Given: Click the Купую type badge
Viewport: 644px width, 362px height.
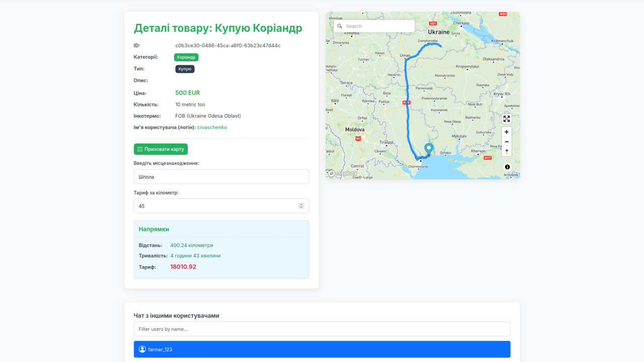Looking at the screenshot, I should (185, 69).
